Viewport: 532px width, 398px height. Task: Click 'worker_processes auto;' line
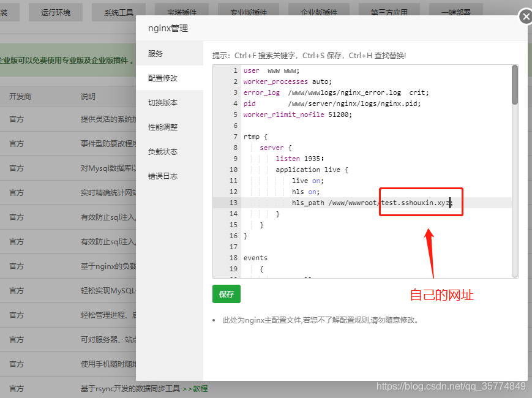pos(287,81)
